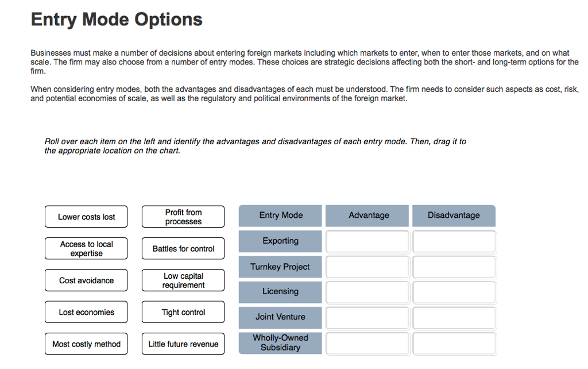Select the 'Most costly method' item
The width and height of the screenshot is (588, 369).
[x=86, y=344]
